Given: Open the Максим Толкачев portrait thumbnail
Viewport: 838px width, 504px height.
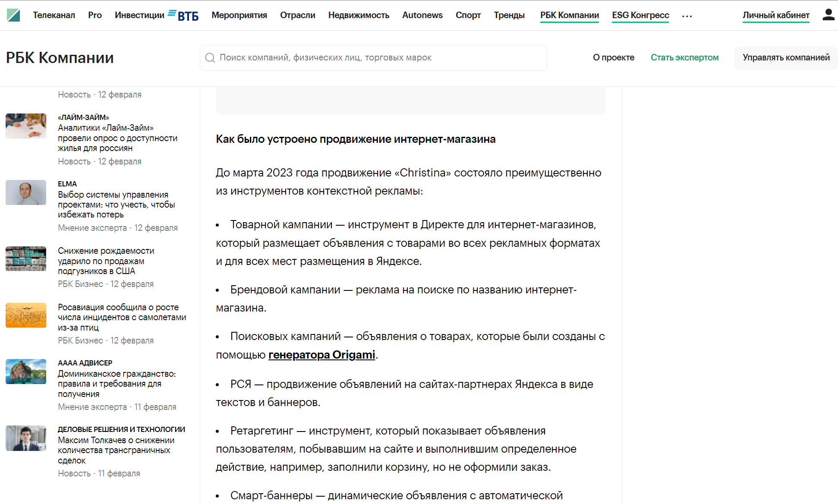Looking at the screenshot, I should pyautogui.click(x=26, y=438).
